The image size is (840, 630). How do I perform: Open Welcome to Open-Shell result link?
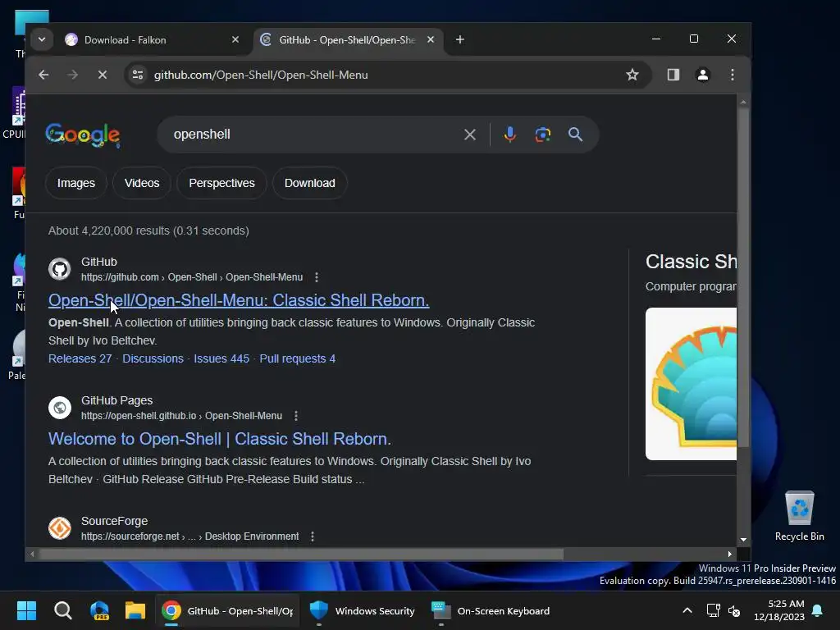tap(220, 440)
